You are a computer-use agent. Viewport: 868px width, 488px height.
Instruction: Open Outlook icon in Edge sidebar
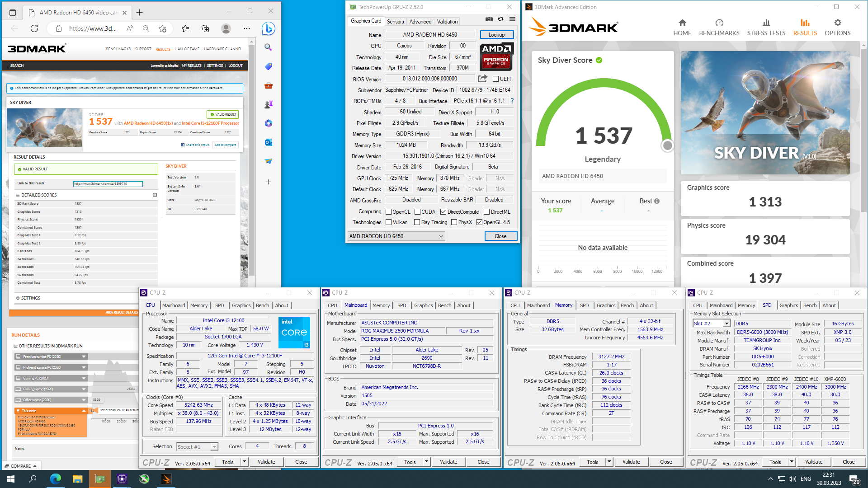click(269, 142)
